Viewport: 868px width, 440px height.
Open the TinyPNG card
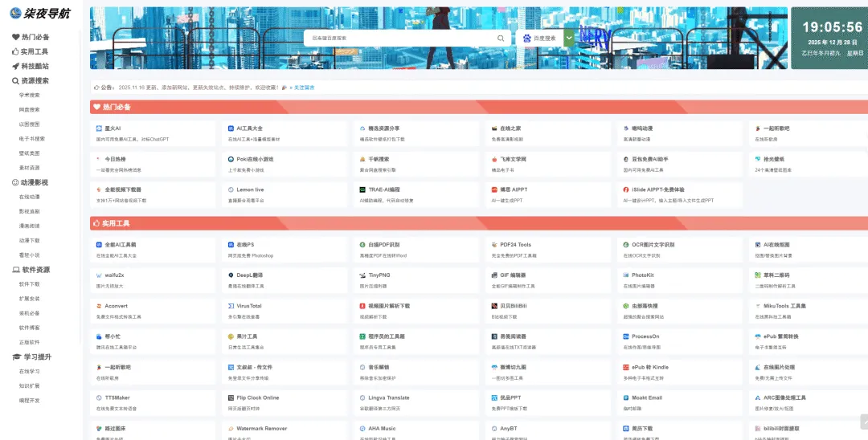tap(416, 280)
